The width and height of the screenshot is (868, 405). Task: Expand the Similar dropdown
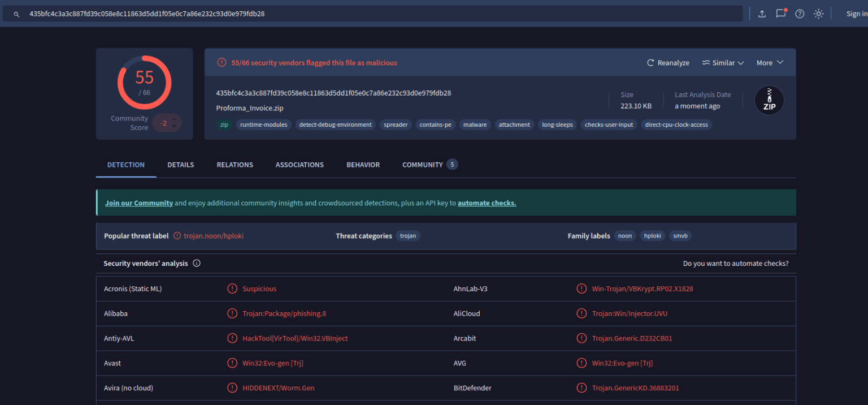pyautogui.click(x=722, y=62)
